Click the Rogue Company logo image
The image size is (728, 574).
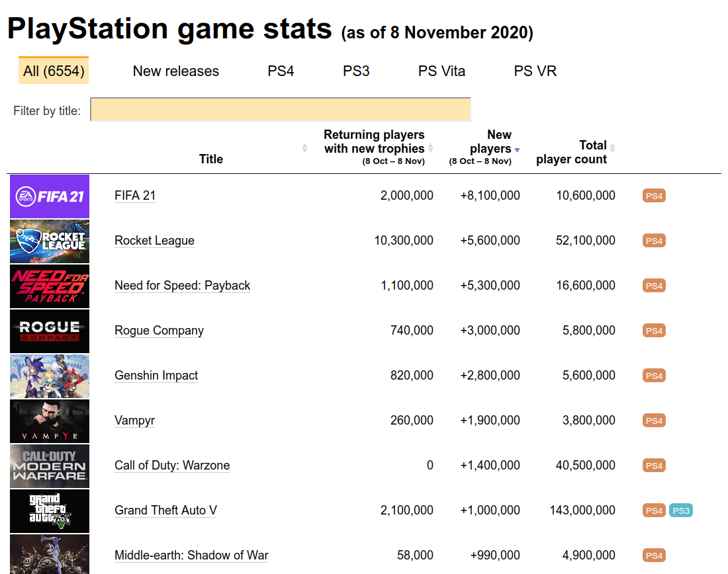(x=50, y=331)
